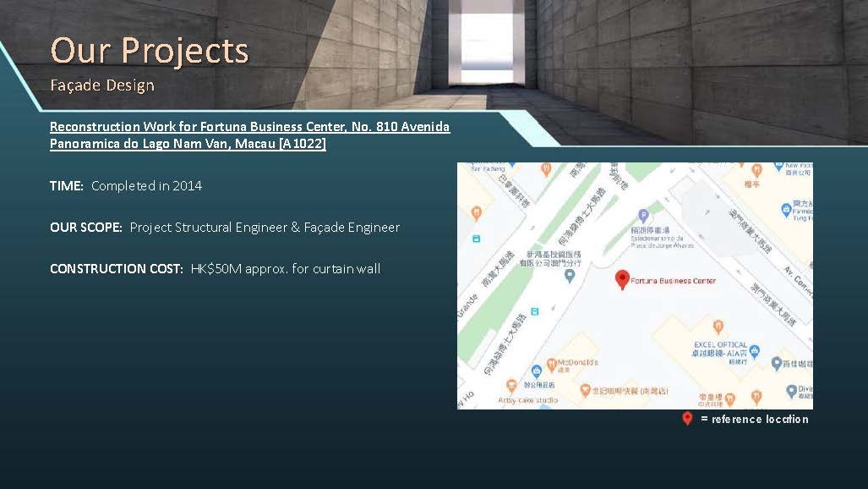The height and width of the screenshot is (489, 868).
Task: Select the "Façade Design" subtitle text
Action: [x=101, y=85]
